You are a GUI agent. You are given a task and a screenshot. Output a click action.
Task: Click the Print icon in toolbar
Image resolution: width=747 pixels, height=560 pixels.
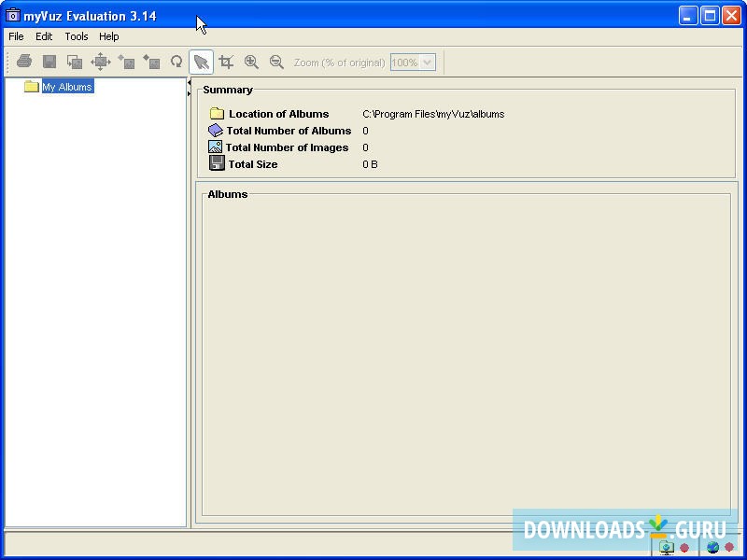[x=24, y=62]
